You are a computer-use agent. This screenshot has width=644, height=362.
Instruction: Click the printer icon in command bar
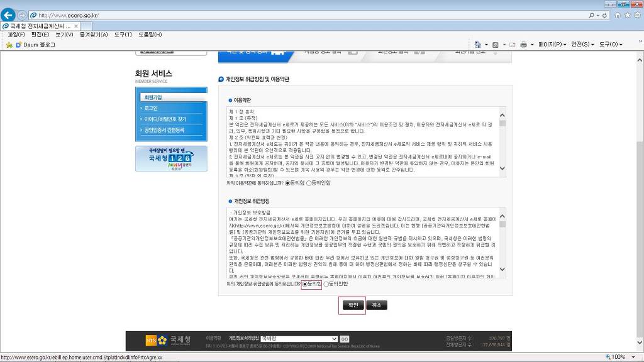pyautogui.click(x=523, y=45)
